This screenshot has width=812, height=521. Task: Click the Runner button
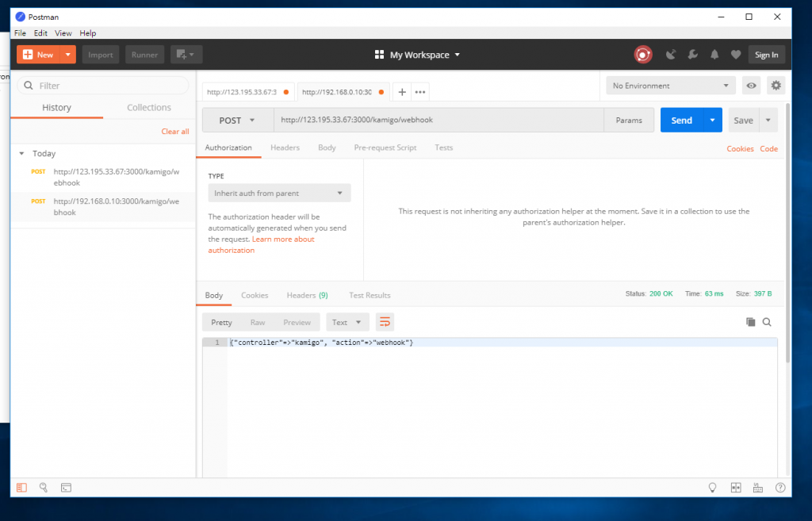pyautogui.click(x=144, y=55)
